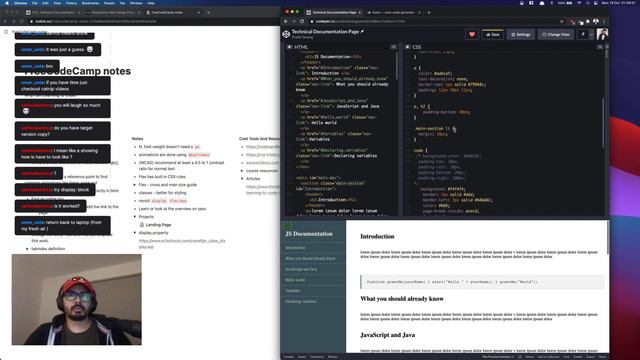Switch to the Technical Documentation Page tab

coord(334,13)
